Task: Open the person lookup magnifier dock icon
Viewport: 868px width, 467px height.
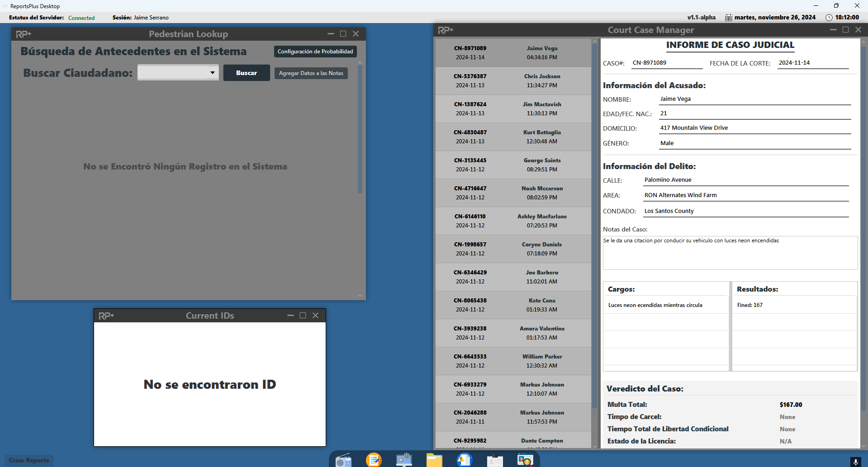Action: point(525,460)
